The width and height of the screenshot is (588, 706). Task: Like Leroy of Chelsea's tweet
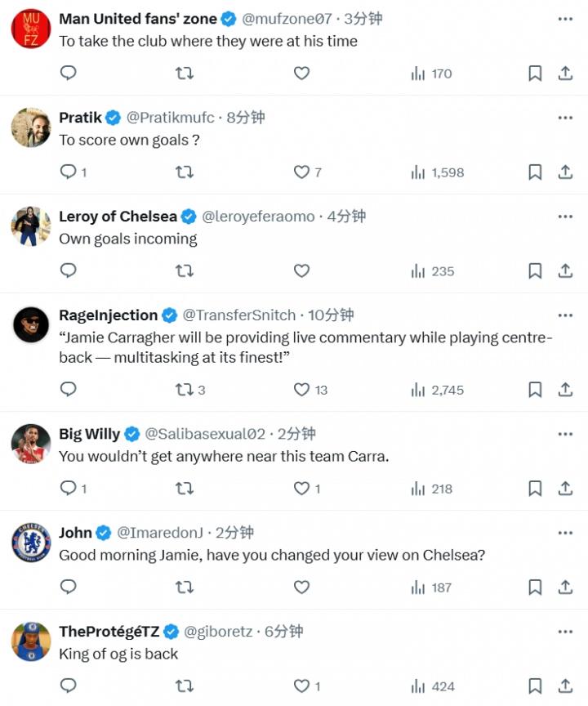[x=301, y=270]
